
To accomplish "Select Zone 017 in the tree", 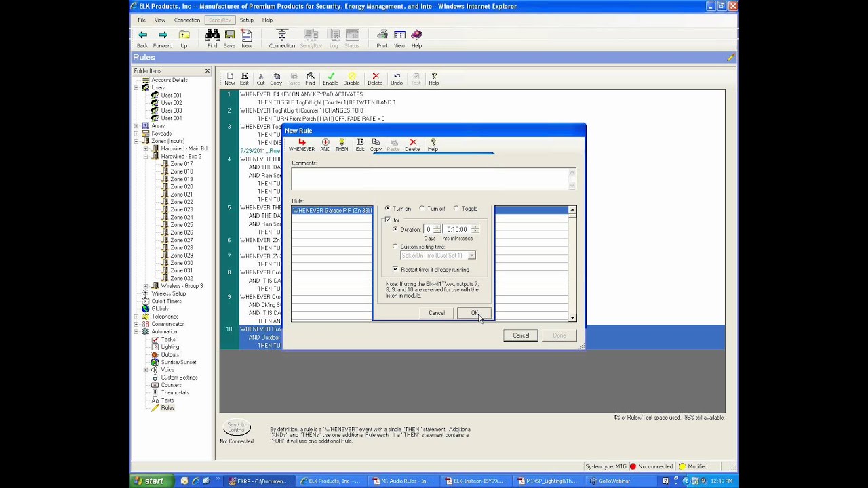I will tap(181, 164).
